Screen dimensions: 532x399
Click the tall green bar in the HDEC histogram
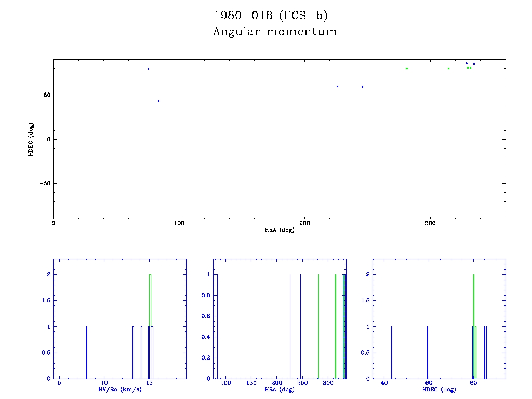(x=474, y=326)
